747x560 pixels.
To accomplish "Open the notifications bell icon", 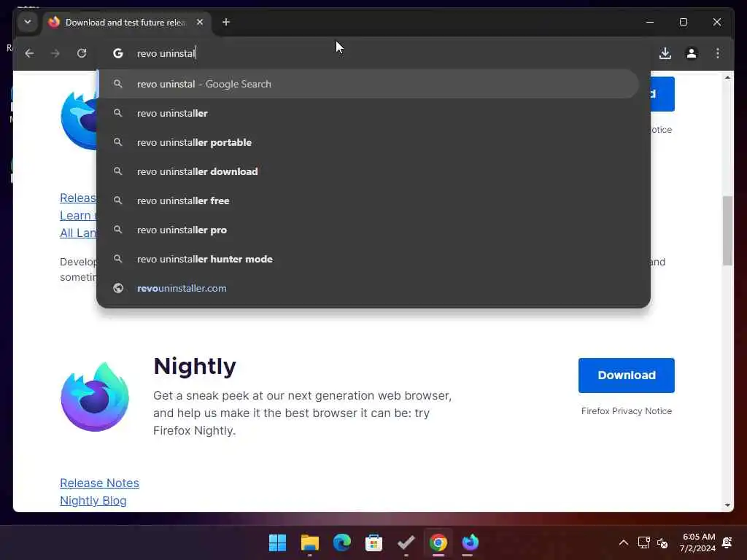I will (727, 542).
